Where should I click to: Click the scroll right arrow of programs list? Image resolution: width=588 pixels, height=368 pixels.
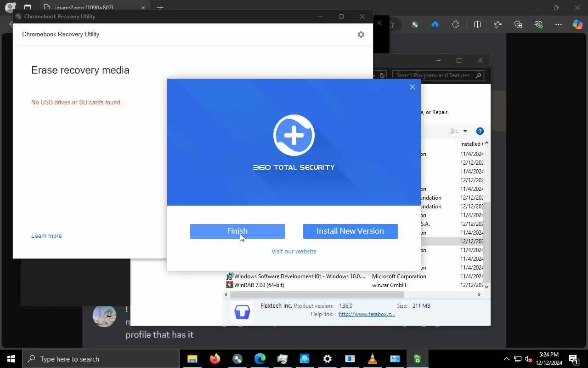[479, 294]
